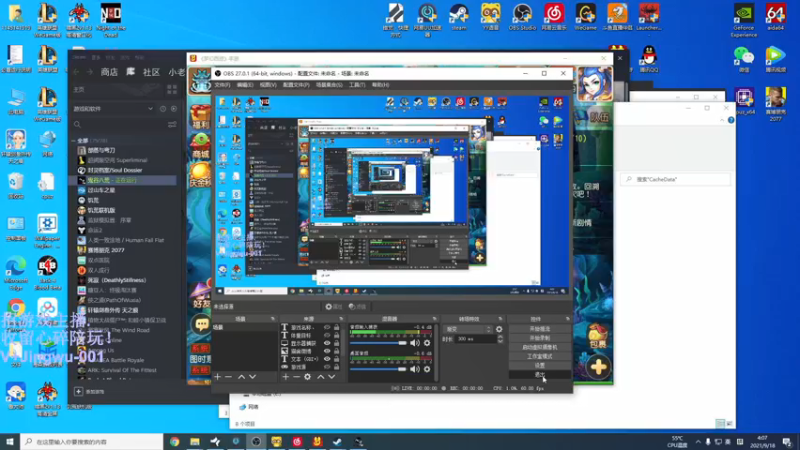Open source properties gear below Sources list
This screenshot has width=800, height=450.
(308, 377)
